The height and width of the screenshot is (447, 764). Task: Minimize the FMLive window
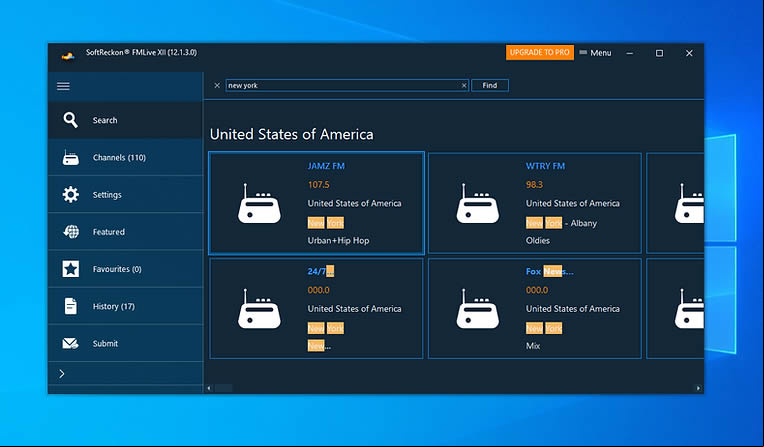click(x=630, y=53)
